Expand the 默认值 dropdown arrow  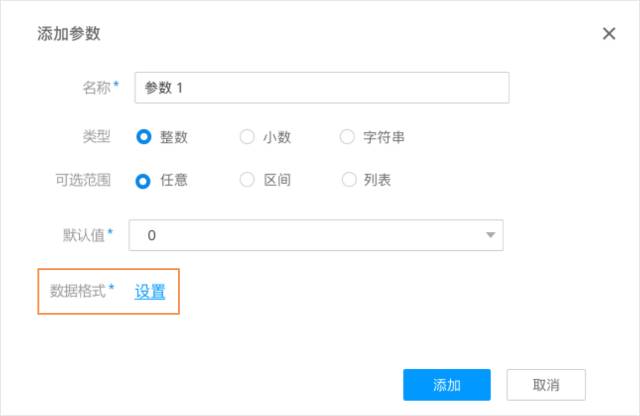(490, 235)
